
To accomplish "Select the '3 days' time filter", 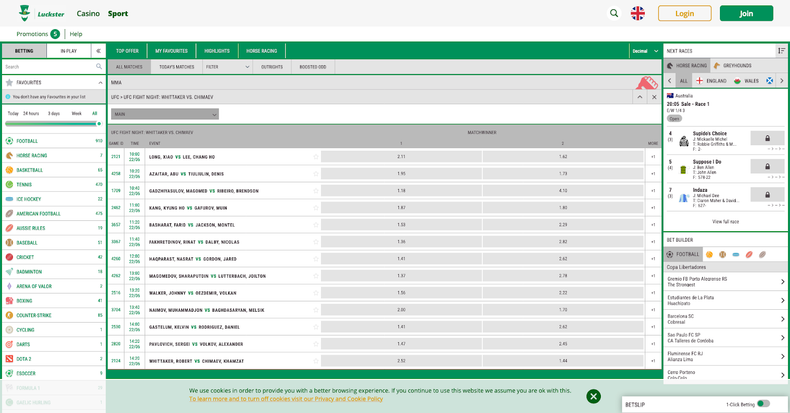I will tap(54, 113).
